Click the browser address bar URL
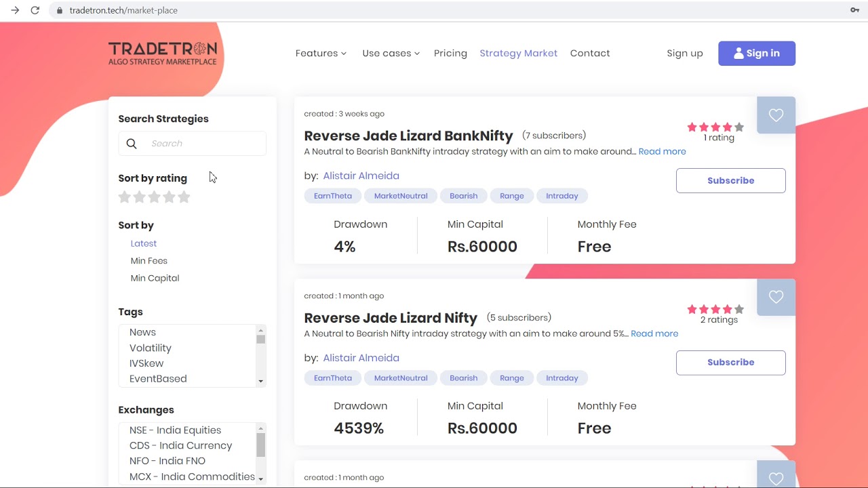The image size is (868, 488). 123,10
